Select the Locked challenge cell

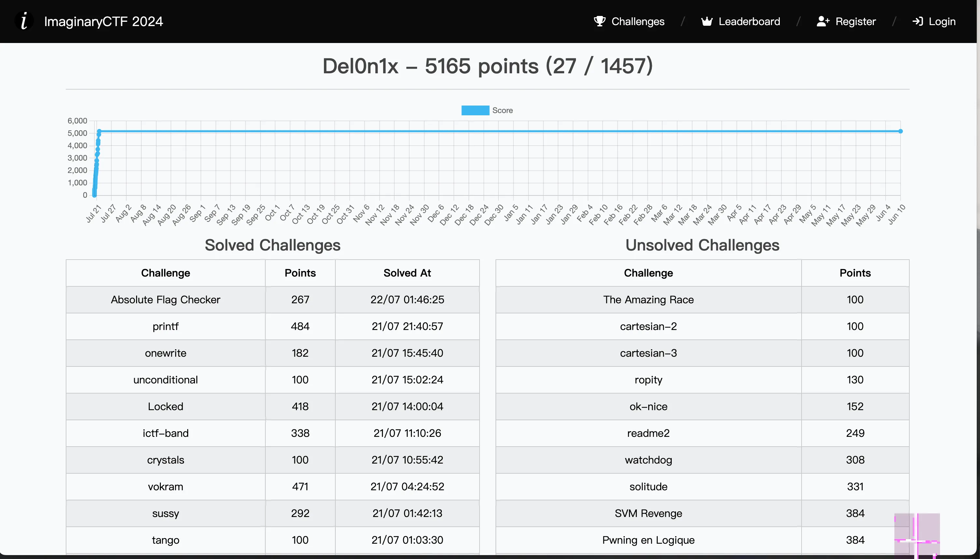coord(165,406)
